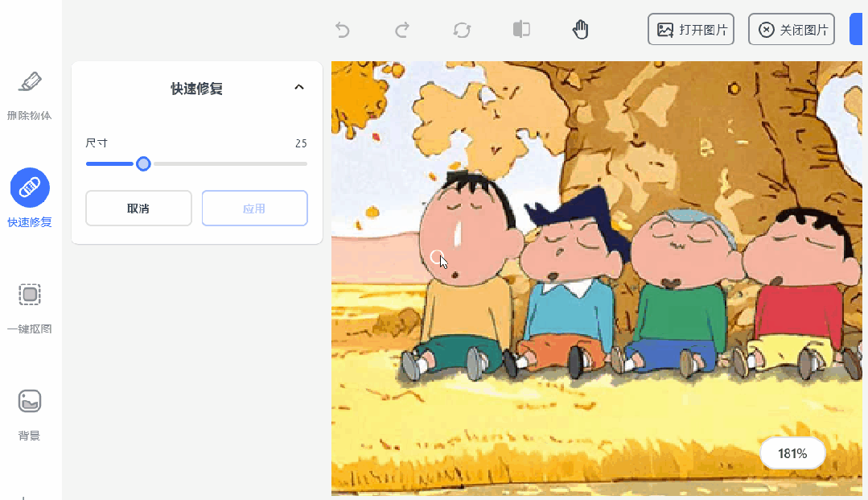Collapse the 快速修复 panel chevron
Image resolution: width=868 pixels, height=500 pixels.
(x=299, y=87)
